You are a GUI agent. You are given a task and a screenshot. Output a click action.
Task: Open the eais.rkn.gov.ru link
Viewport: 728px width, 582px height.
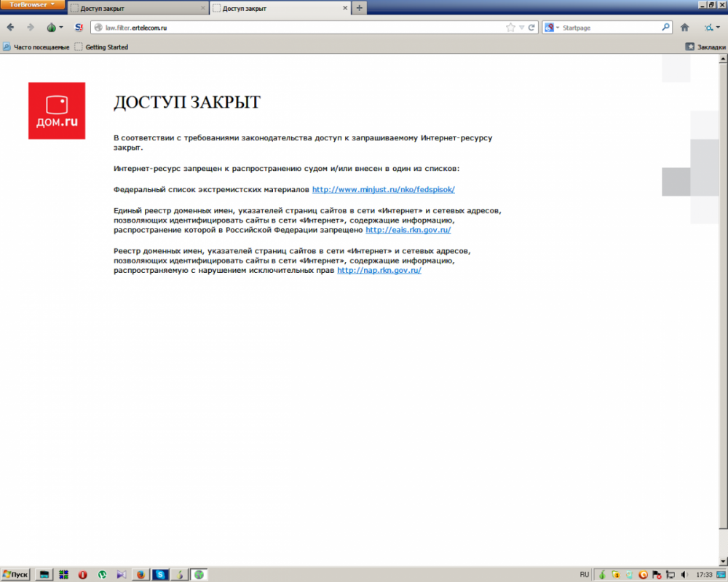coord(408,230)
